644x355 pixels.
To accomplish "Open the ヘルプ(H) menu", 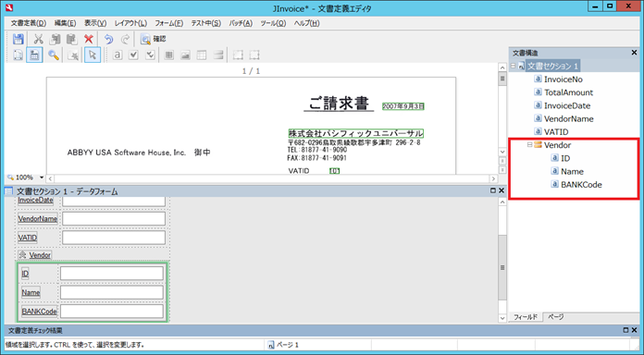I will point(306,23).
